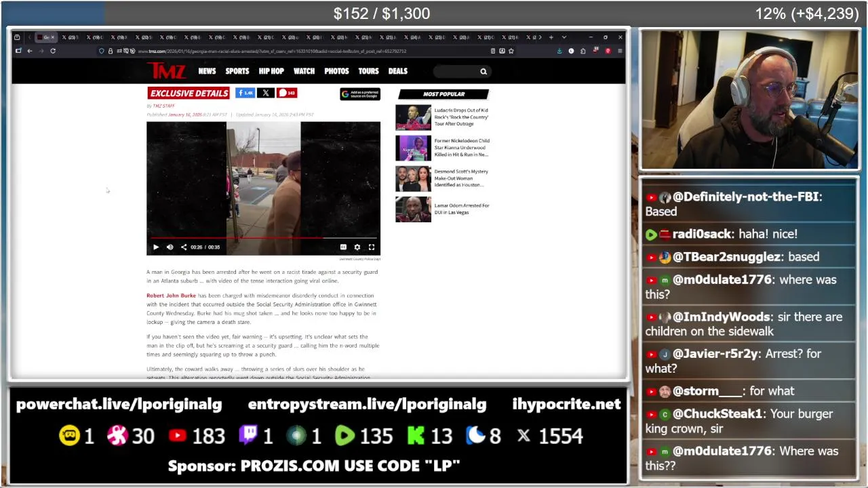Viewport: 868px width, 488px height.
Task: Open the WATCH menu item
Action: tap(304, 71)
